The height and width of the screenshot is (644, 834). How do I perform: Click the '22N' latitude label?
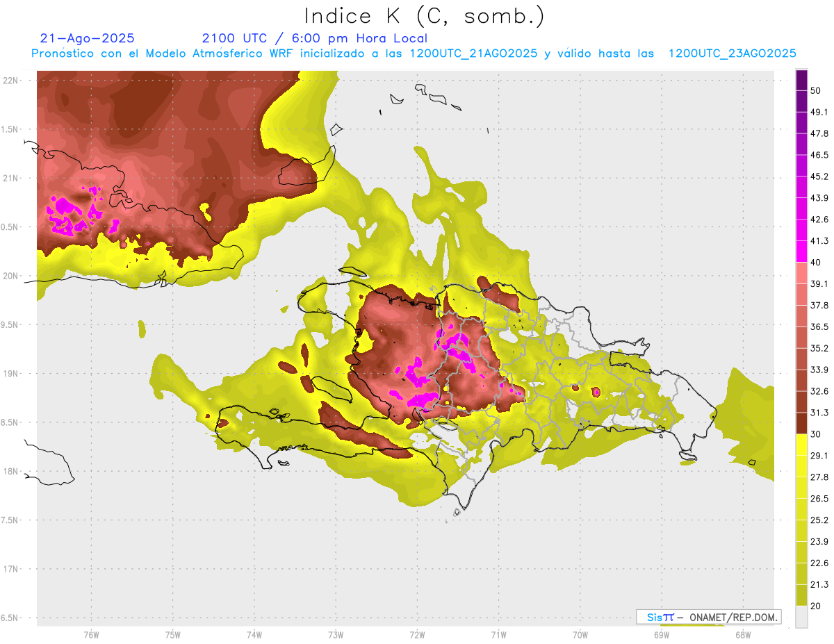[x=10, y=80]
